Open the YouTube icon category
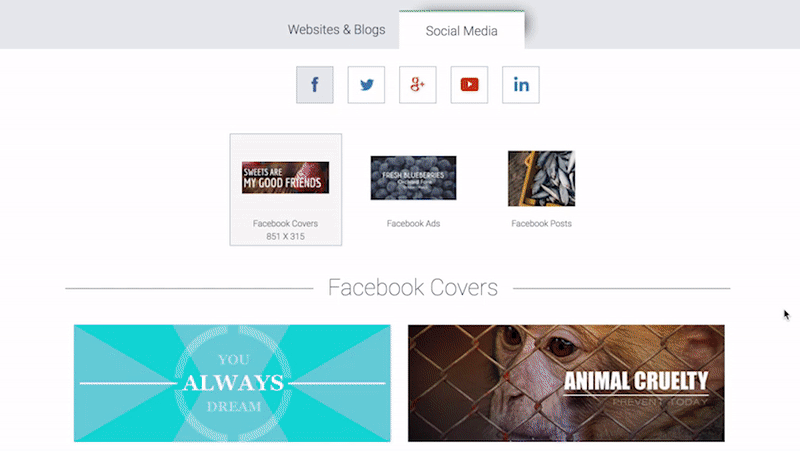 pyautogui.click(x=469, y=85)
